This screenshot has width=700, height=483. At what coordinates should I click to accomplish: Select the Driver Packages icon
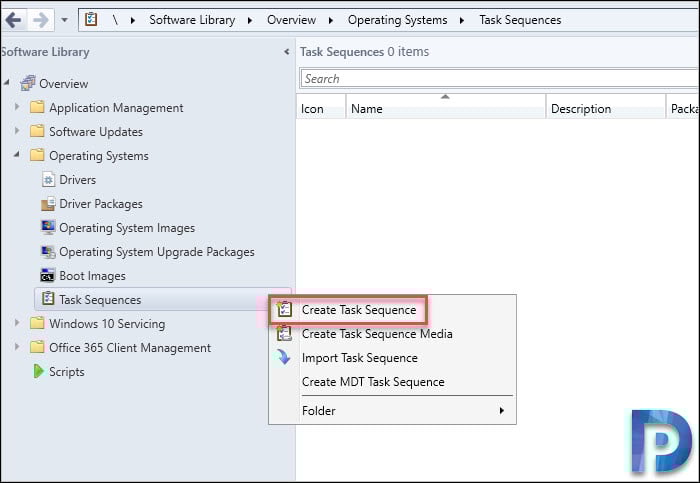pyautogui.click(x=48, y=204)
